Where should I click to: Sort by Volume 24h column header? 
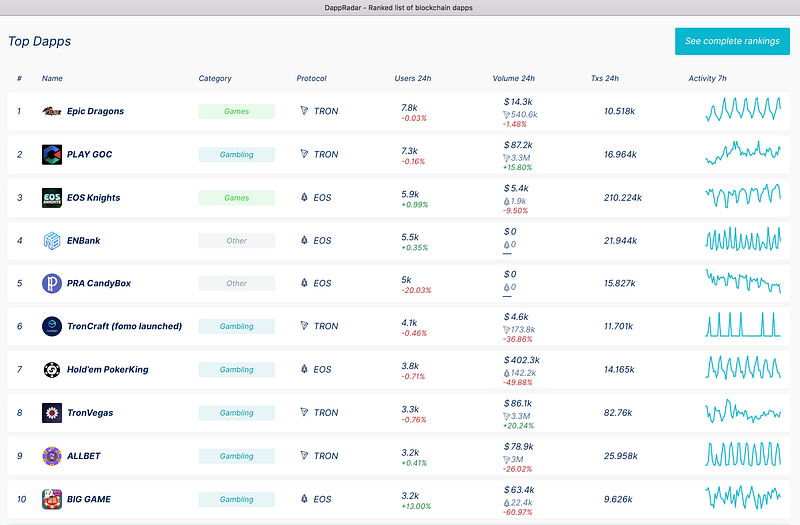click(x=513, y=79)
